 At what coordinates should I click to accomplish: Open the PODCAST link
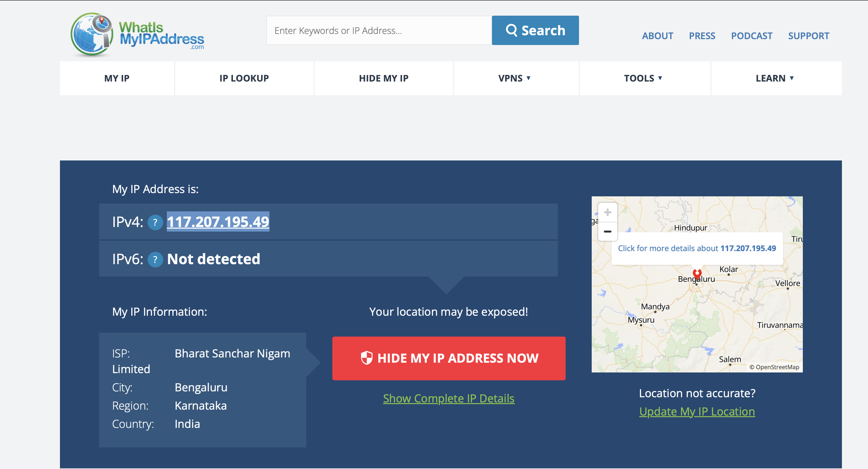pos(751,36)
